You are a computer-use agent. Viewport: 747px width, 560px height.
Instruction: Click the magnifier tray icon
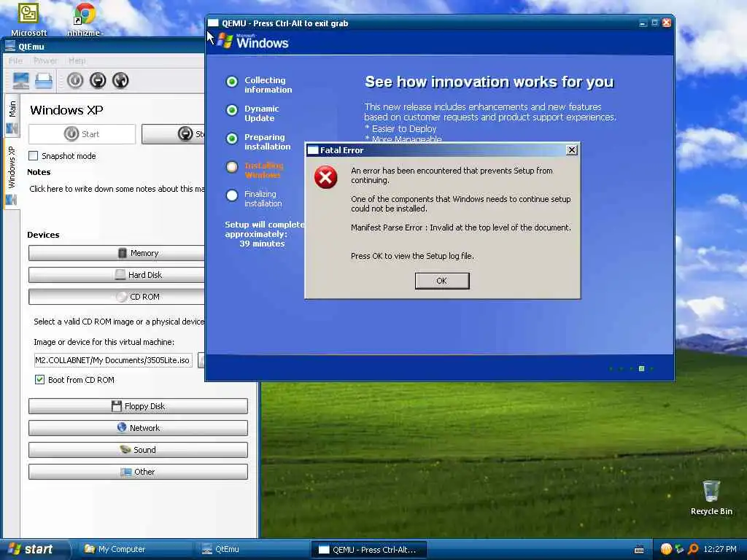click(x=693, y=549)
